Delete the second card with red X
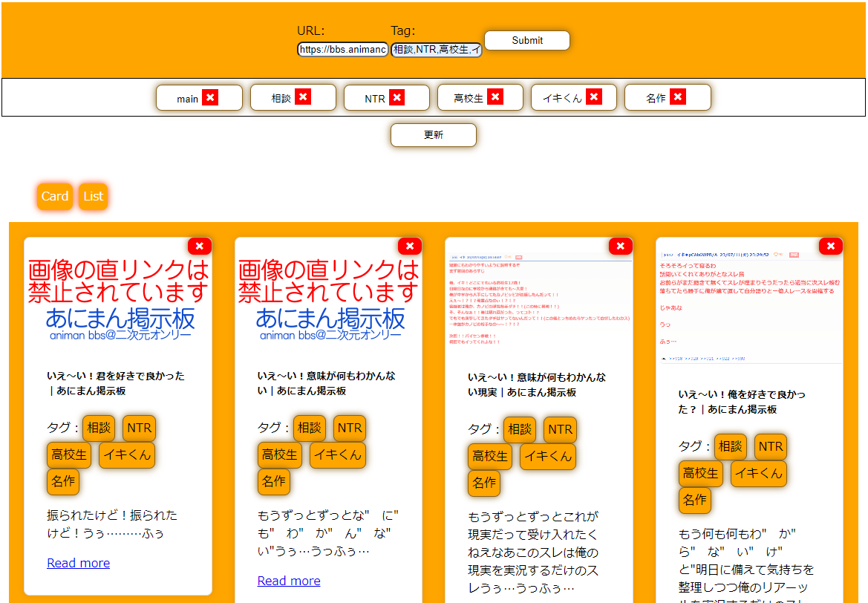 coord(410,247)
